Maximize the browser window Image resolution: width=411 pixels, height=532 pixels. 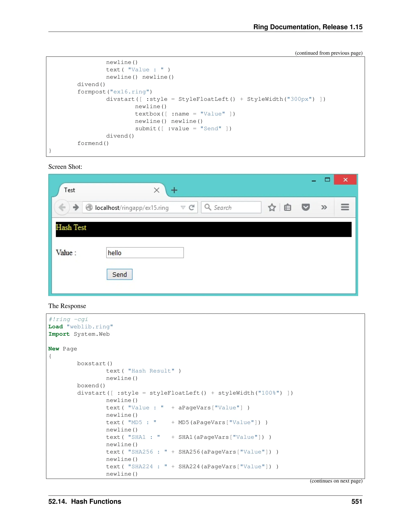click(327, 180)
